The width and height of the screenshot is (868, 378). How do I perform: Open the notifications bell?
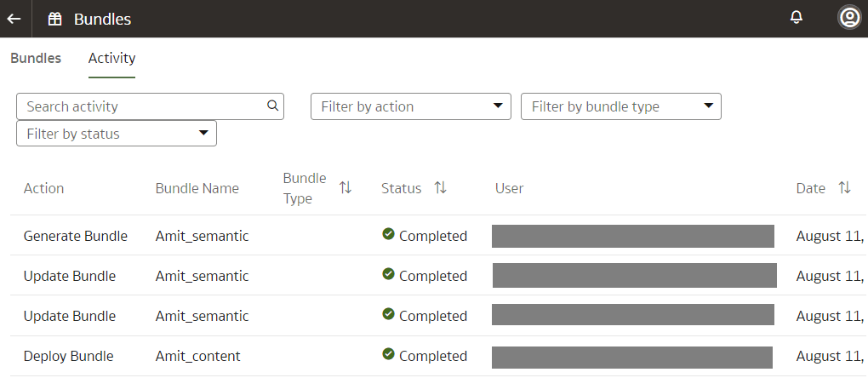tap(797, 18)
